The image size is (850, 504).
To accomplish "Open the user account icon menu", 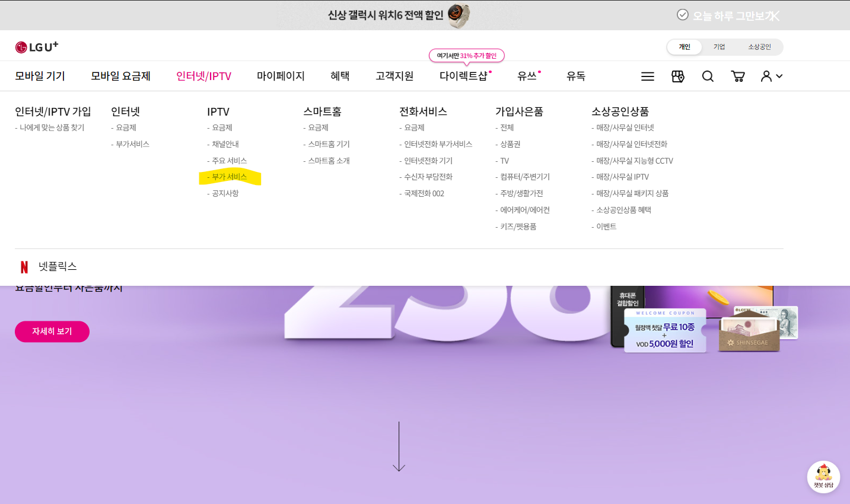I will click(x=772, y=76).
